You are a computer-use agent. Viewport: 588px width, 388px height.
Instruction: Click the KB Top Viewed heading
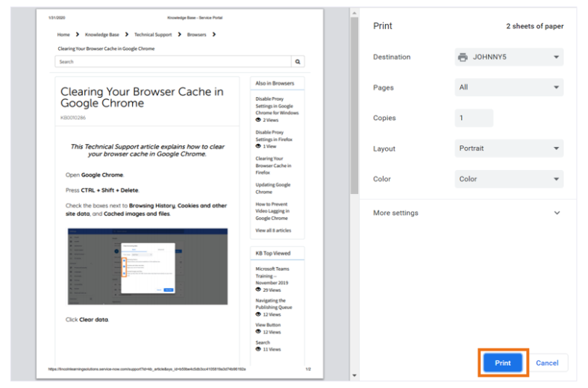click(x=272, y=253)
